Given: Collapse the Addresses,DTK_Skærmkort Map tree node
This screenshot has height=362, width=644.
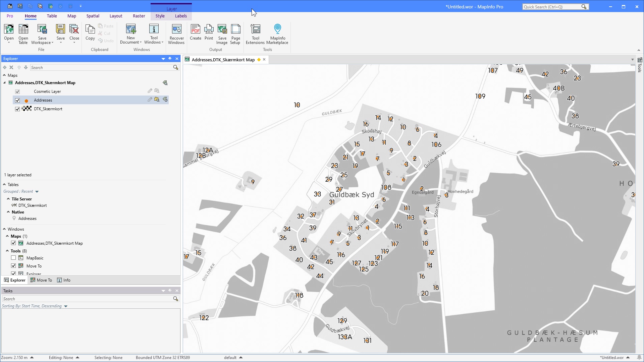Looking at the screenshot, I should [x=5, y=83].
